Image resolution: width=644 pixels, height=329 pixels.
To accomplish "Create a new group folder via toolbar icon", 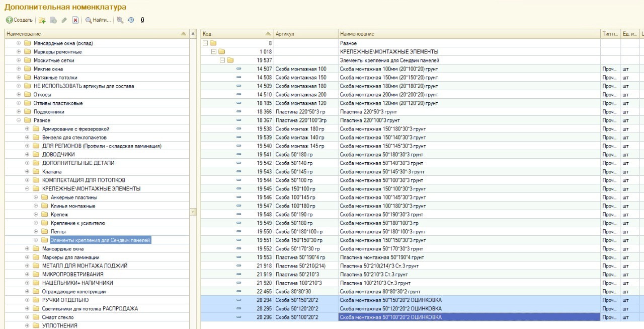I will click(x=42, y=20).
